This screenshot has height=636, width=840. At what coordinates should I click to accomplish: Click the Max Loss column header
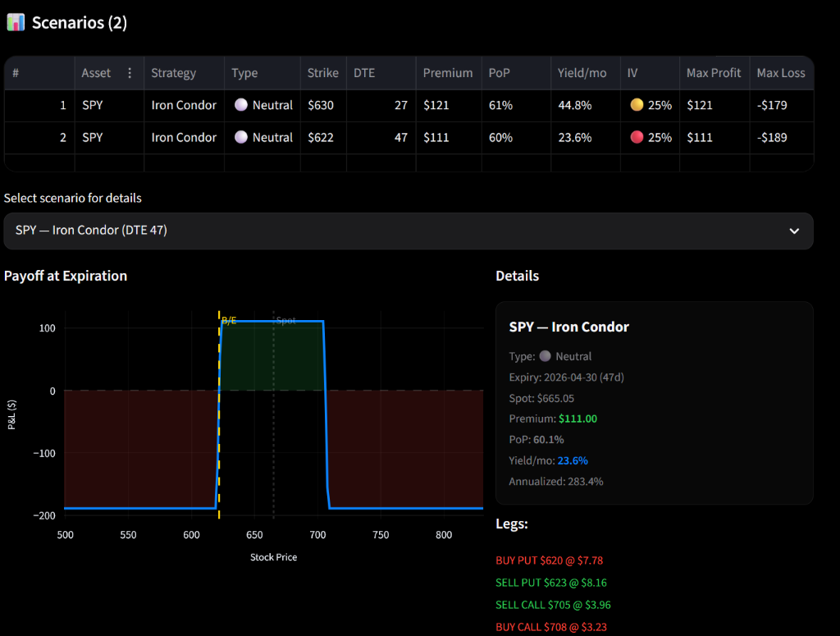tap(780, 73)
